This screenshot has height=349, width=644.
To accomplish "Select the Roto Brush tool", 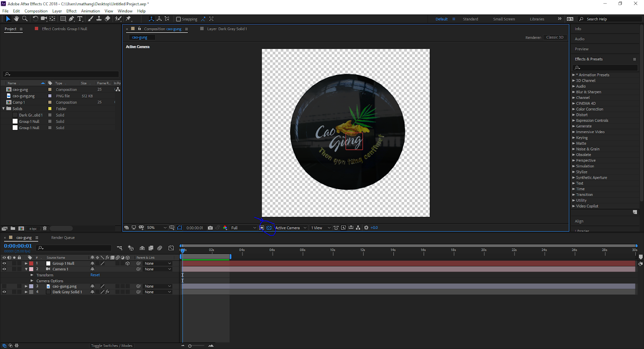I will click(118, 19).
